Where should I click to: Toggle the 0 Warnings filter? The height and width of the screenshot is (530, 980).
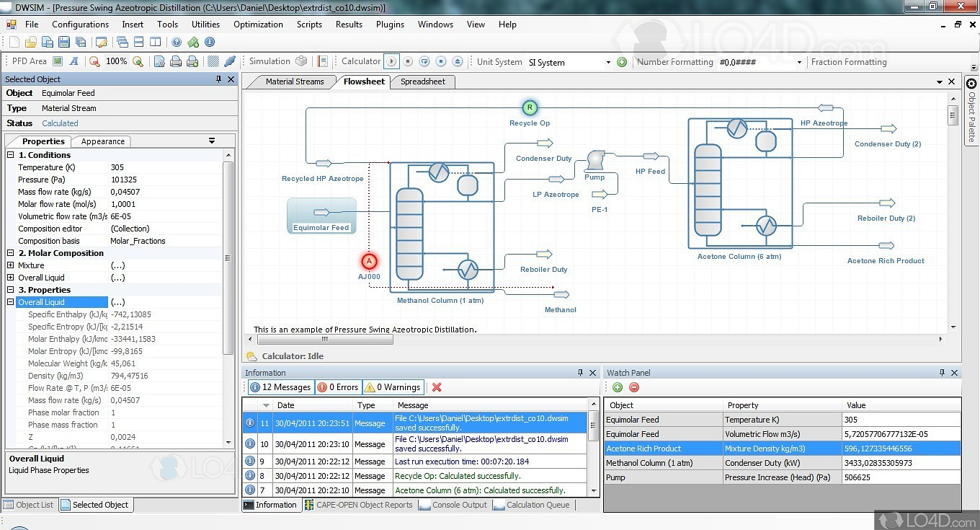[x=393, y=387]
